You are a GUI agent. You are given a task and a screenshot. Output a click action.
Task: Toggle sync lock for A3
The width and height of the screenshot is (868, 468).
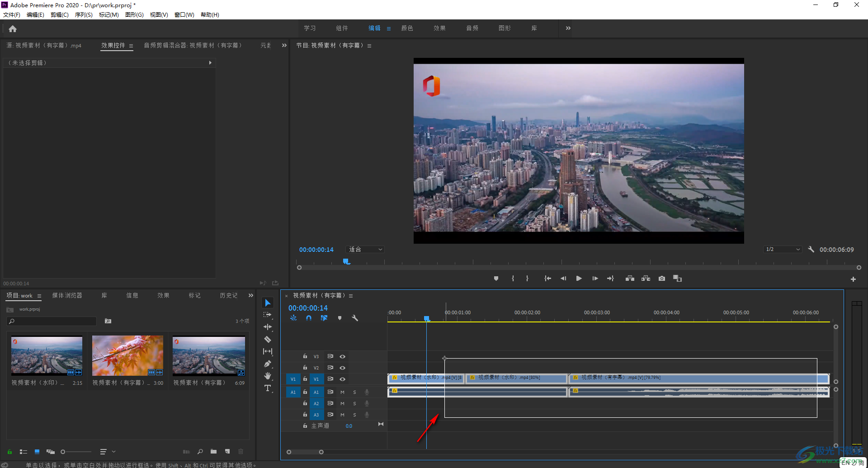(x=330, y=415)
